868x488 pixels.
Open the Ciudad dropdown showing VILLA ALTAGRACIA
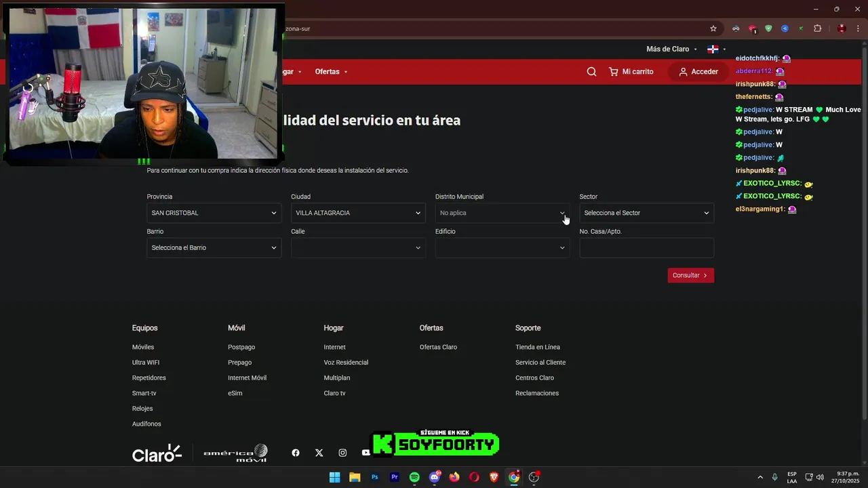coord(358,213)
